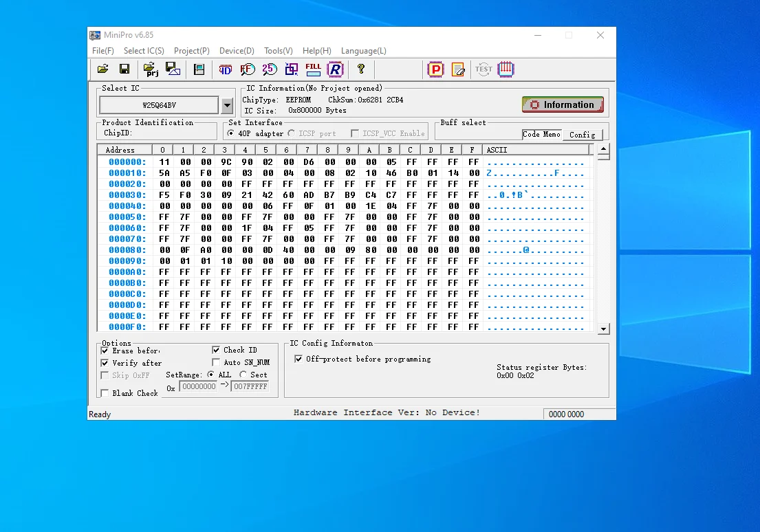
Task: Open file using the folder toolbar icon
Action: (x=102, y=69)
